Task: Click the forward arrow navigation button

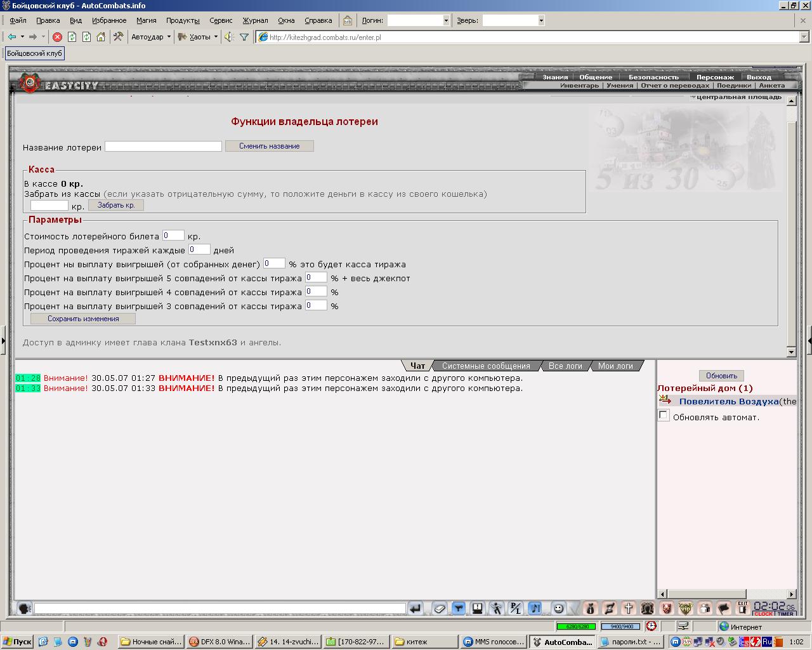Action: coord(33,37)
